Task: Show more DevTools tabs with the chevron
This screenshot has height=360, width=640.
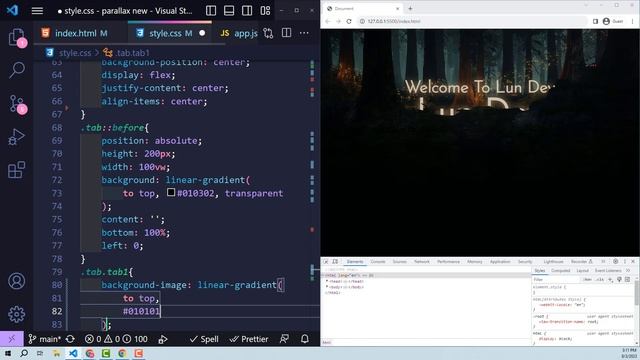Action: pos(603,262)
